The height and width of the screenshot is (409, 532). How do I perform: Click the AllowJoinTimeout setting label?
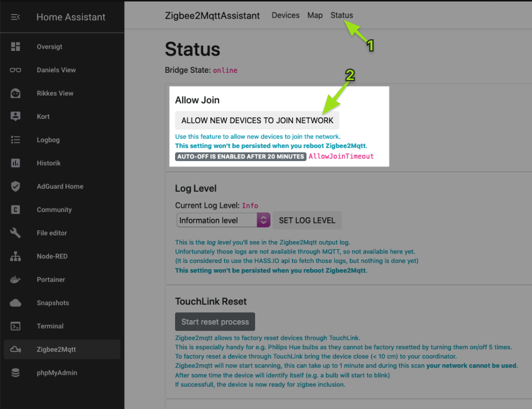[341, 156]
